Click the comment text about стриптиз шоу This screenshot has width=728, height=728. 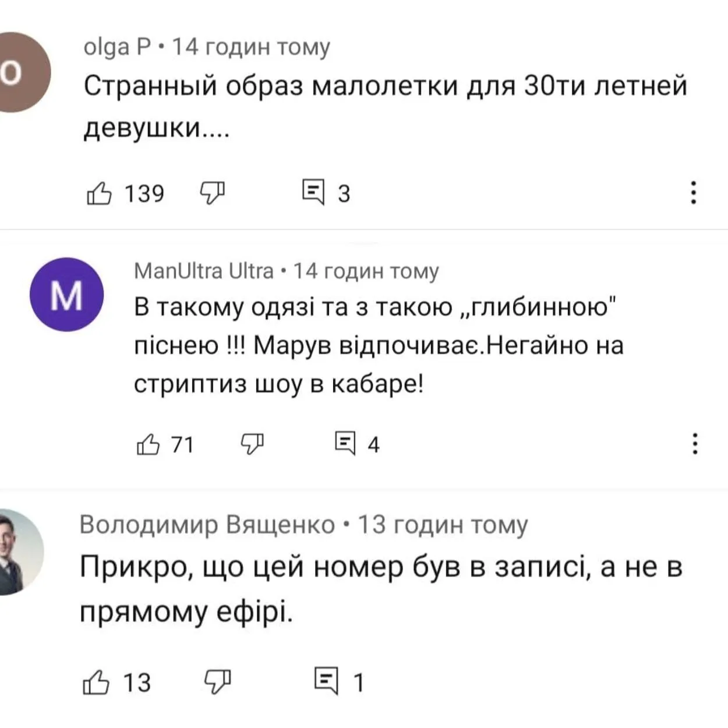(x=379, y=345)
